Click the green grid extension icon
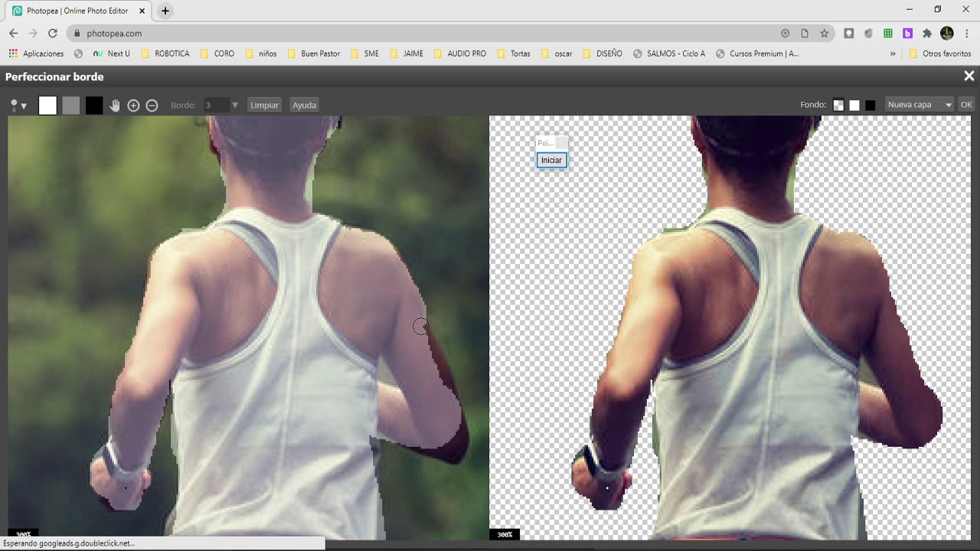The width and height of the screenshot is (980, 551). (x=888, y=34)
